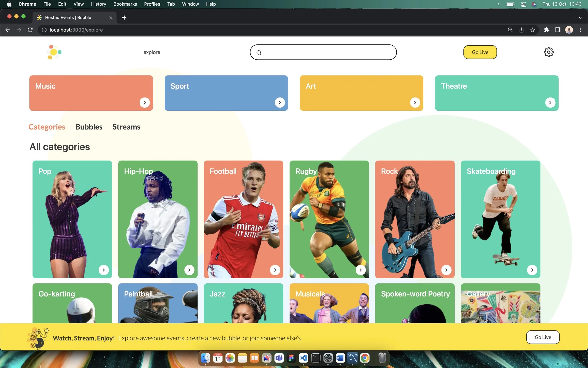Click arrow icon on Music card
This screenshot has width=588, height=368.
[145, 102]
